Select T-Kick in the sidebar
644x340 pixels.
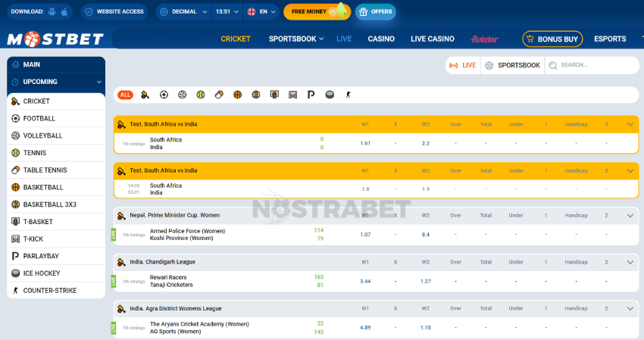(x=56, y=239)
